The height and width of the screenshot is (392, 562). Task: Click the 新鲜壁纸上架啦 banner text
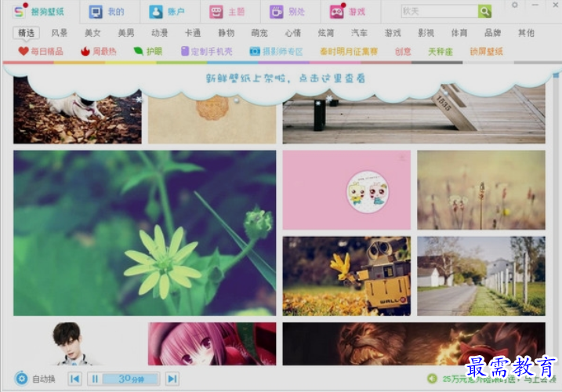(x=285, y=78)
